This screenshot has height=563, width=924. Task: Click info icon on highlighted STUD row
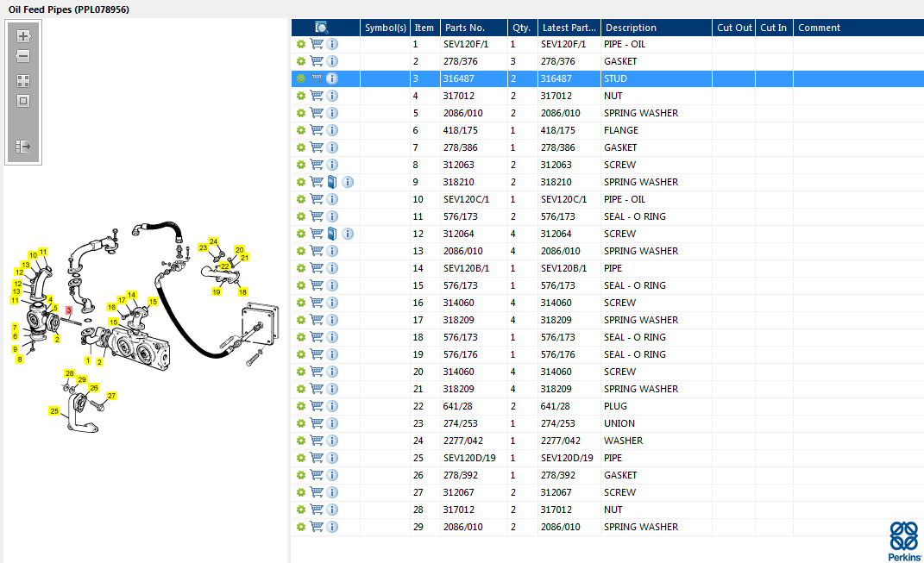click(332, 78)
